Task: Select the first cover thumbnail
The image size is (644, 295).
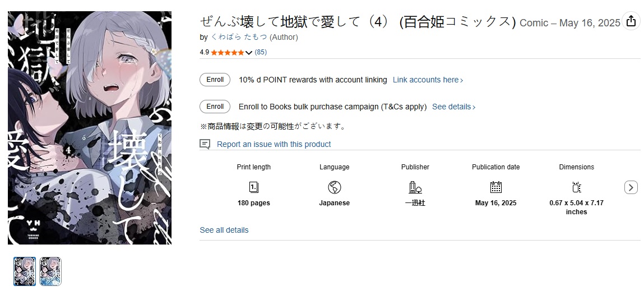Action: (25, 271)
